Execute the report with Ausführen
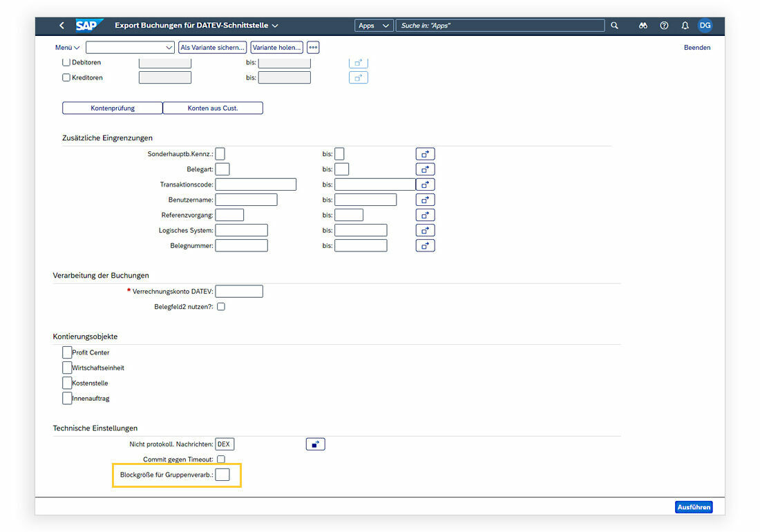 [x=694, y=506]
